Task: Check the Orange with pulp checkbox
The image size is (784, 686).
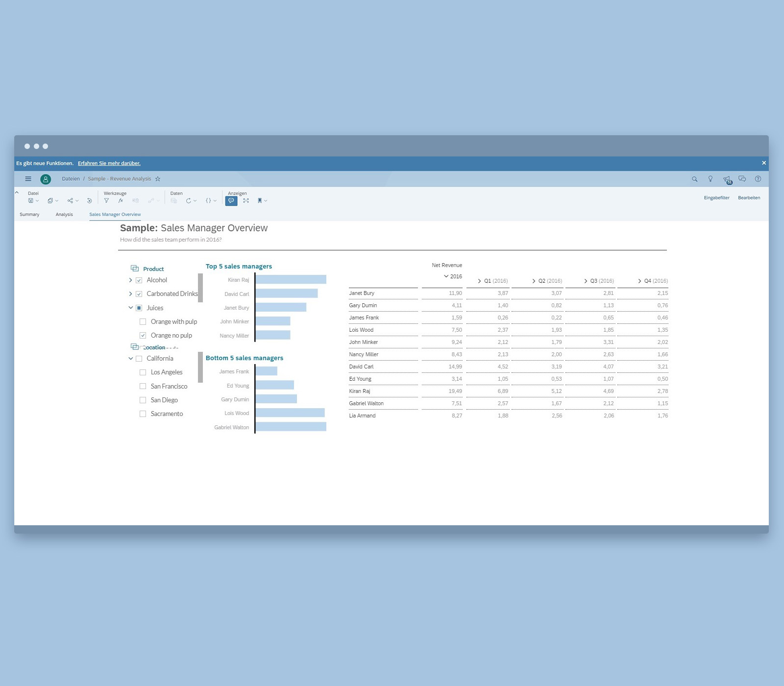Action: pyautogui.click(x=143, y=322)
